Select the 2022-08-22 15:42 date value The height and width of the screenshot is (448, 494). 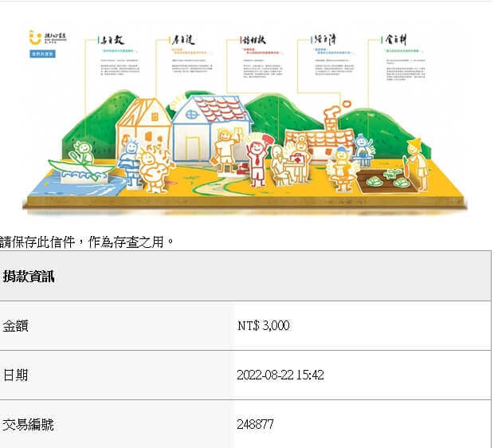pos(280,375)
